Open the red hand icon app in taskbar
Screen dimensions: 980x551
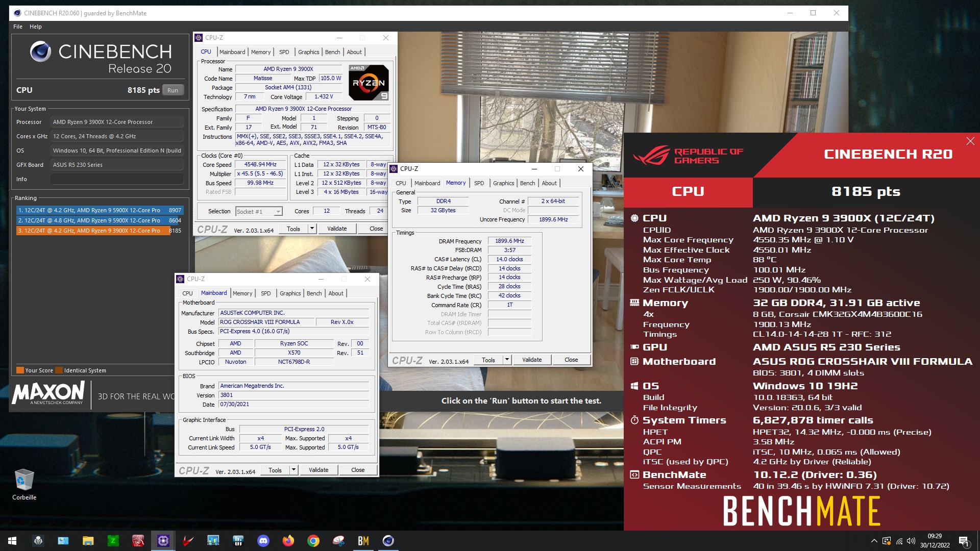(x=138, y=541)
